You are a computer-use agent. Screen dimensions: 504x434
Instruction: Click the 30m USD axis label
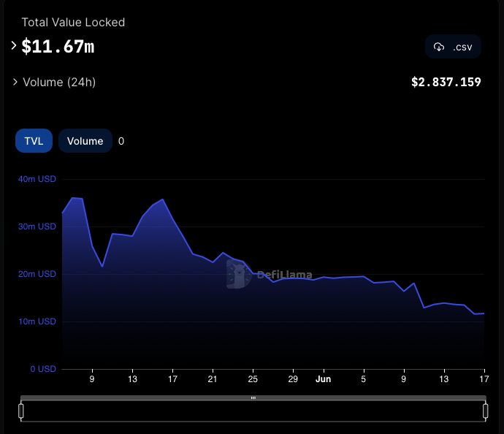click(37, 226)
